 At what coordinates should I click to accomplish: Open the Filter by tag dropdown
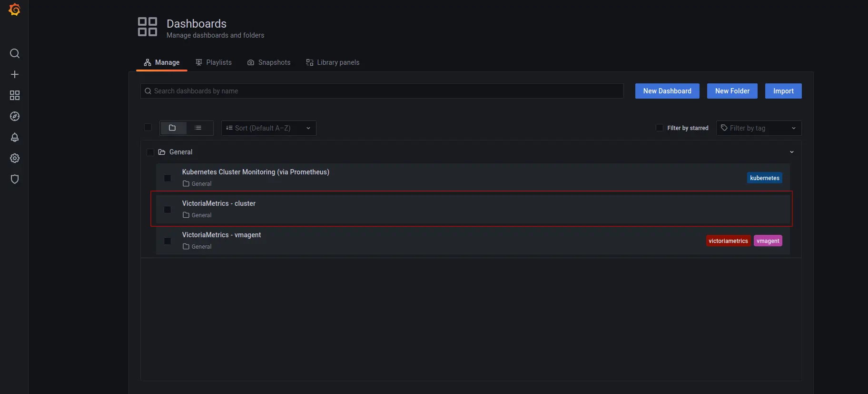click(759, 128)
